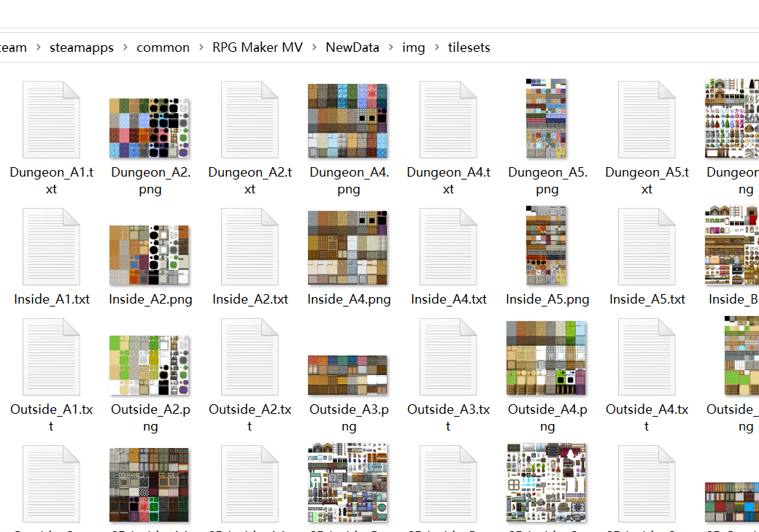Expand the chevron between steamapps and common
This screenshot has width=759, height=532.
tap(126, 47)
